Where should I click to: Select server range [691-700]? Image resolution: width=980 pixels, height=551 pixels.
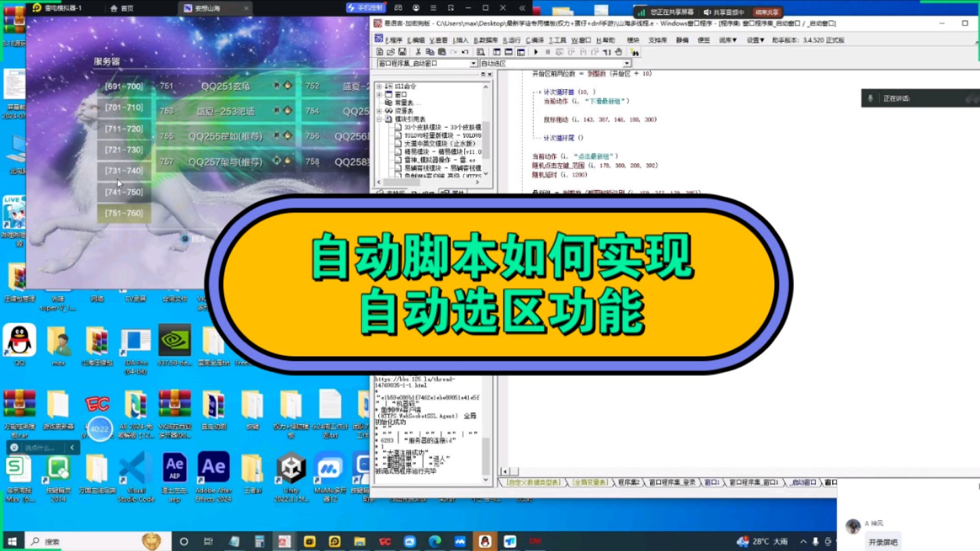123,86
